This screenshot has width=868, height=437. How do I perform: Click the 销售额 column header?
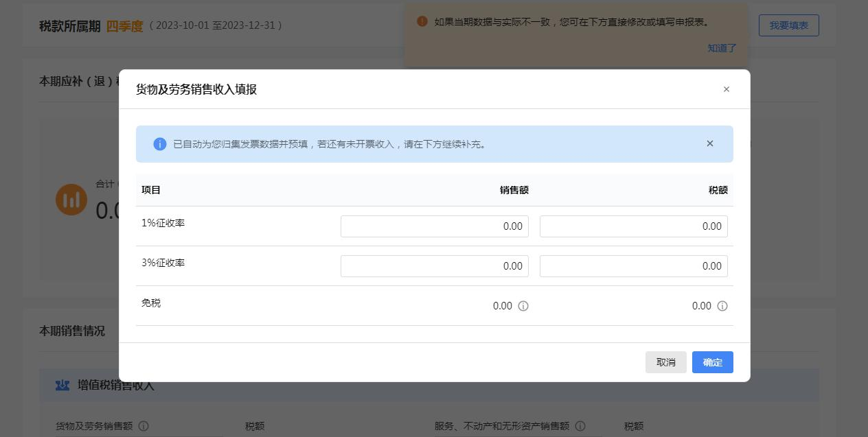pos(514,190)
